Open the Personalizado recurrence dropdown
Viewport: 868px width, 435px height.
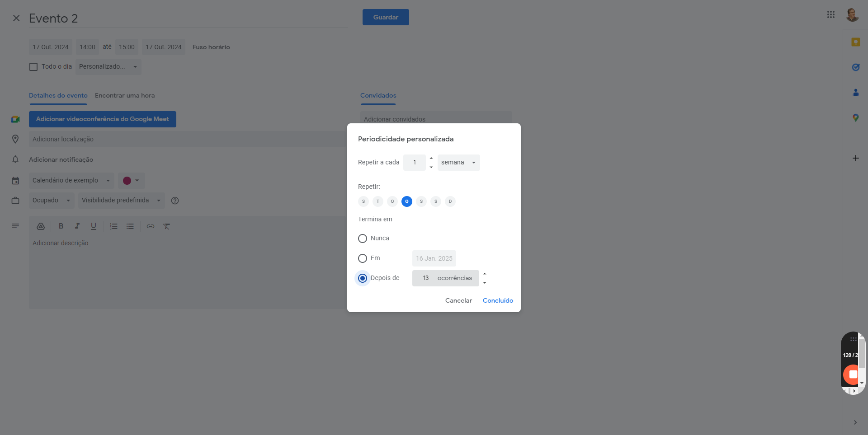(x=108, y=67)
